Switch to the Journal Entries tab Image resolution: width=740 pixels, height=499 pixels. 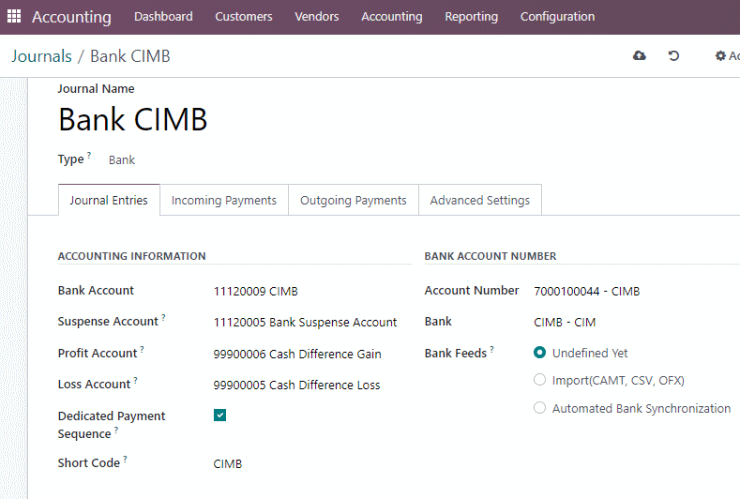coord(109,200)
